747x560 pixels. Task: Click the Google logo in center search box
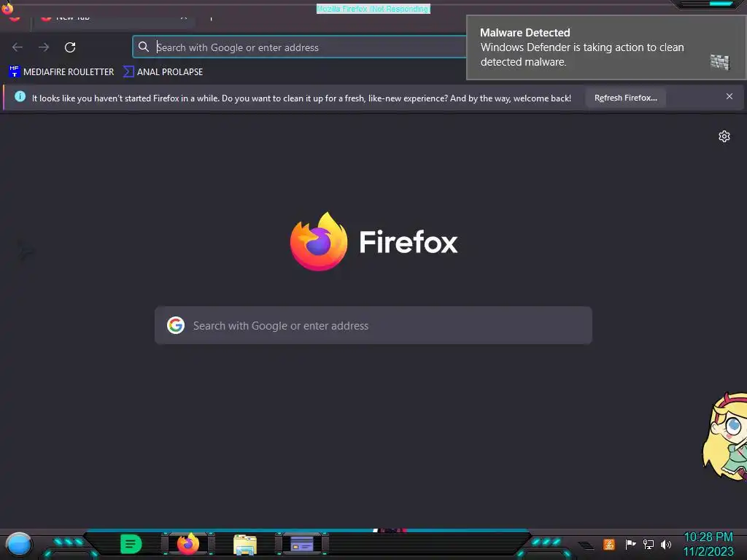176,325
